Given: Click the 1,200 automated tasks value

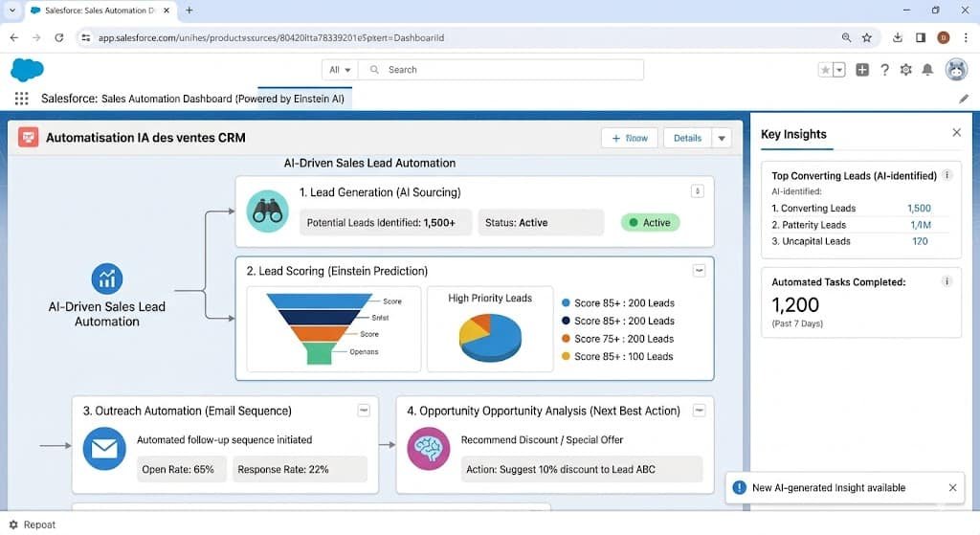Looking at the screenshot, I should (x=795, y=304).
